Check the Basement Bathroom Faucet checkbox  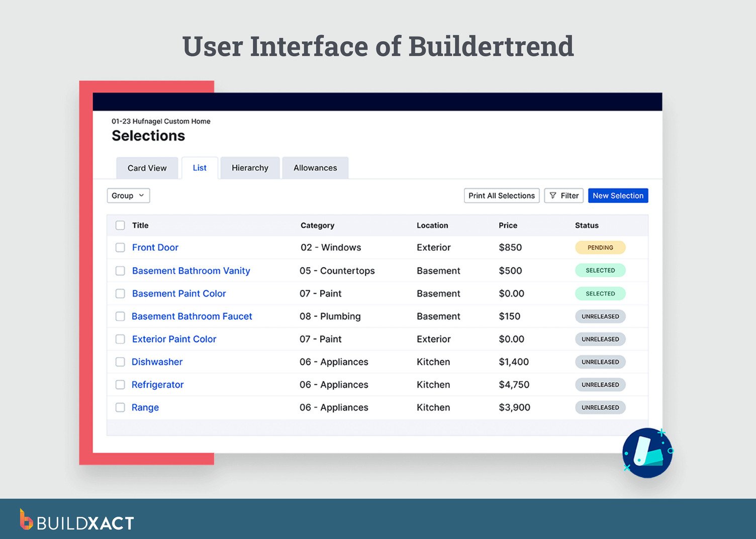[120, 316]
